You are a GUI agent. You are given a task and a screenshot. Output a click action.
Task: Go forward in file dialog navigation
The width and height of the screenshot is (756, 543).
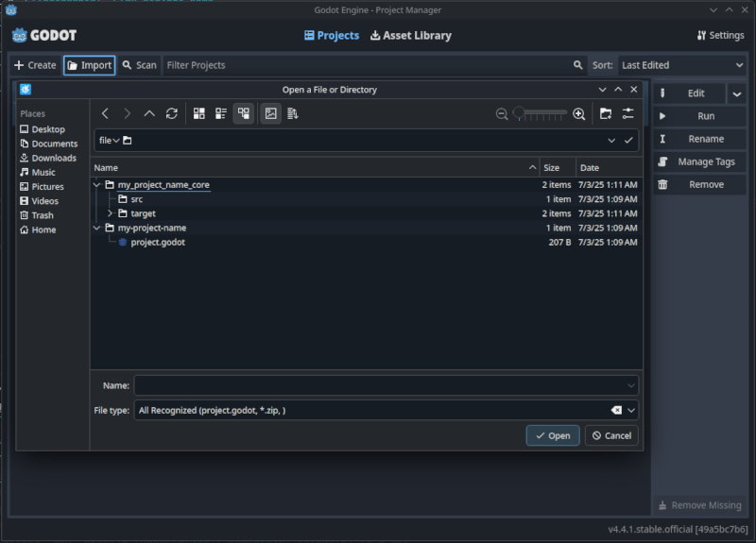tap(128, 113)
